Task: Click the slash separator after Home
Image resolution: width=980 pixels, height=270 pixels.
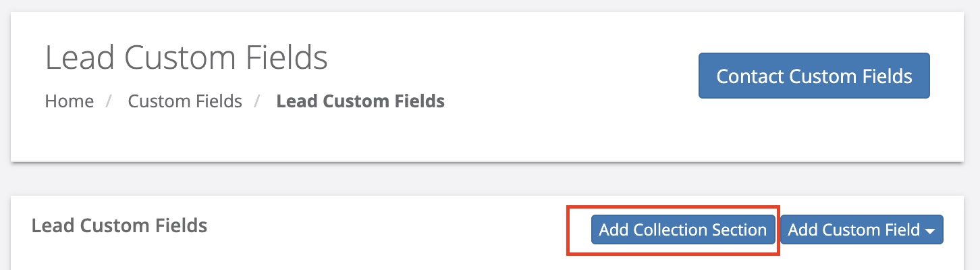Action: (109, 101)
